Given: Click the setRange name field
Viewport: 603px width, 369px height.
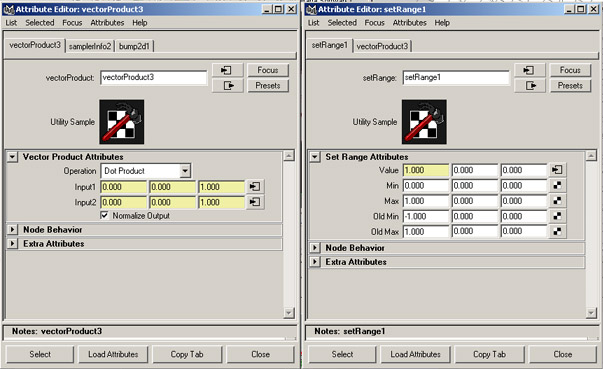Looking at the screenshot, I should tap(456, 78).
